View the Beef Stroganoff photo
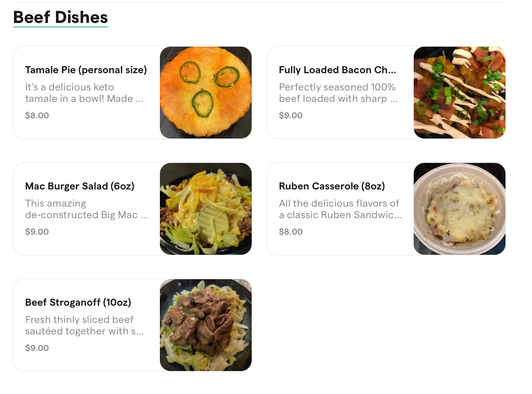The height and width of the screenshot is (394, 532). click(x=205, y=325)
